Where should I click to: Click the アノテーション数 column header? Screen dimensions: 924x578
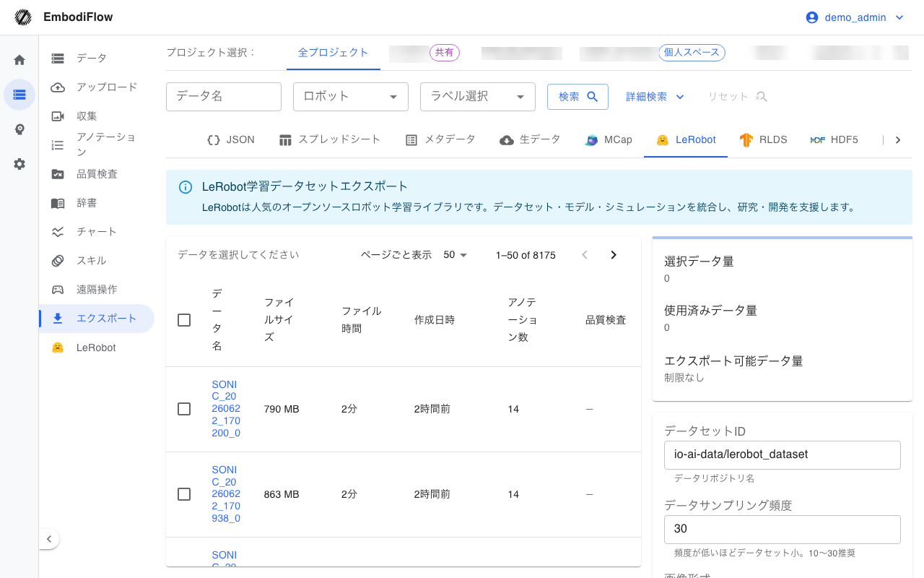(522, 320)
